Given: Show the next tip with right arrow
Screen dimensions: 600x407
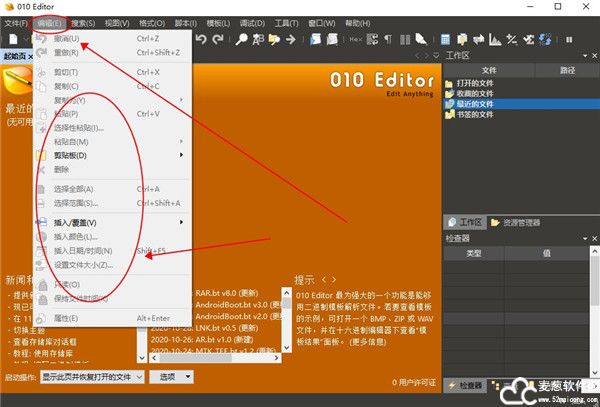Looking at the screenshot, I should tap(334, 280).
